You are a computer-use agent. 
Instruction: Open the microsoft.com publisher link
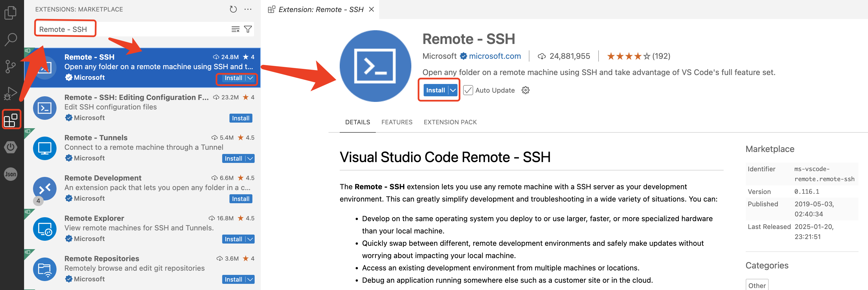[x=494, y=56]
